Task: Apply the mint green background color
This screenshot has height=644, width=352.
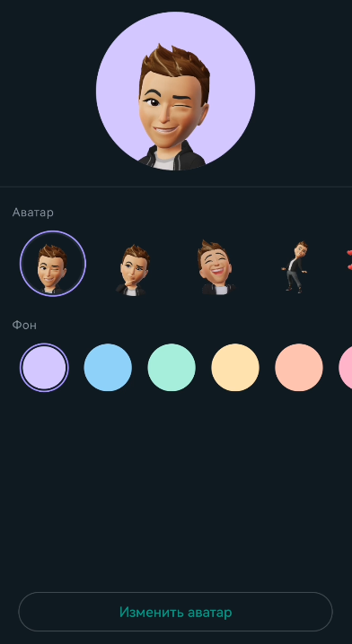Action: 172,367
